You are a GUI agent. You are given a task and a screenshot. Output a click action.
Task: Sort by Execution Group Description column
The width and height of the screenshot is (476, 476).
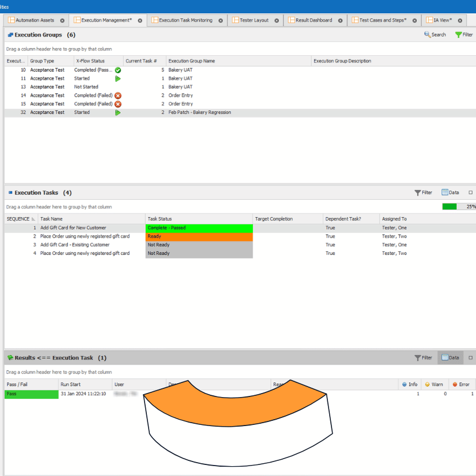click(394, 61)
